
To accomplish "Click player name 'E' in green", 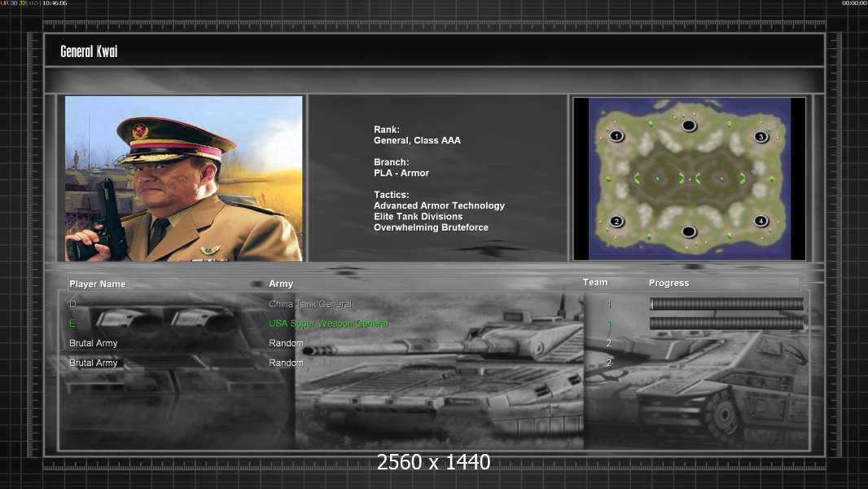I will [72, 324].
